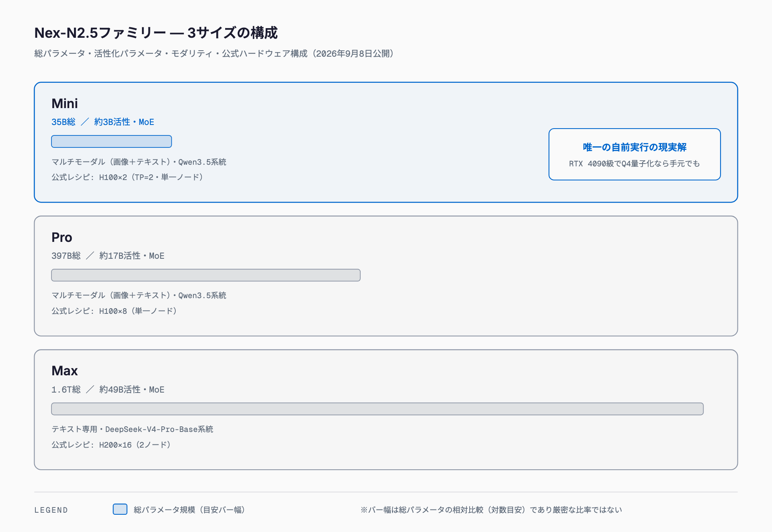
Task: Click the recipe line H100×2（TP=2・単一ノード）
Action: pos(127,177)
